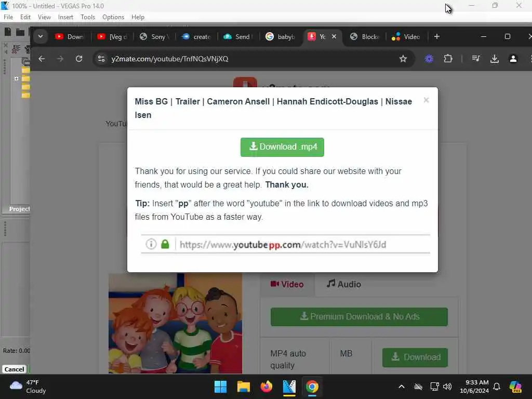Open site information icon in address bar
Viewport: 532px width, 399px height.
[101, 59]
